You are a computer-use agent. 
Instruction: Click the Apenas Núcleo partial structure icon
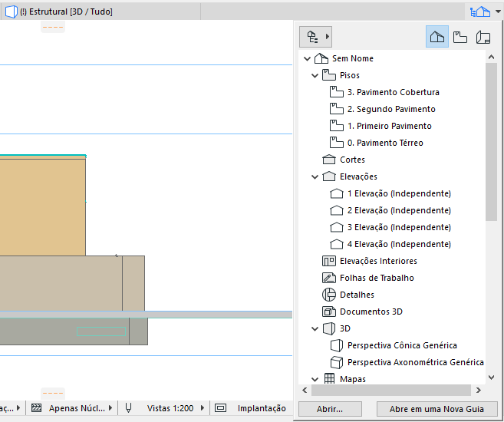pos(36,408)
